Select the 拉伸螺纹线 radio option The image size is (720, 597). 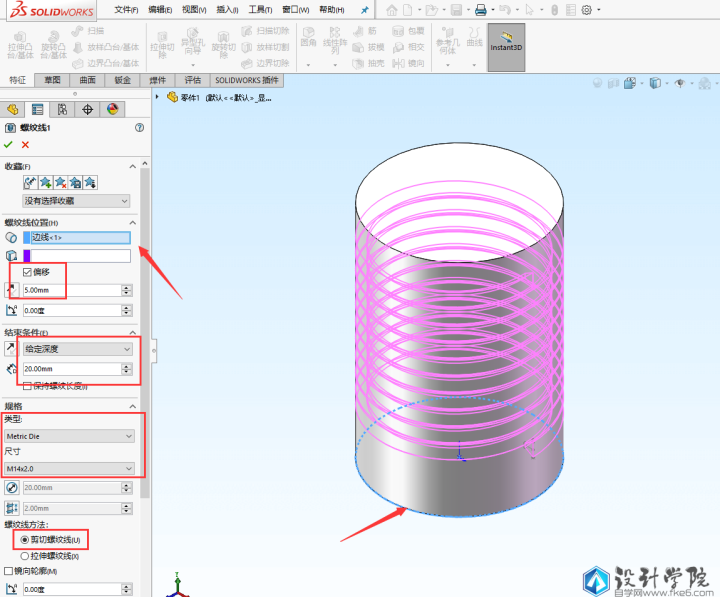click(x=25, y=554)
